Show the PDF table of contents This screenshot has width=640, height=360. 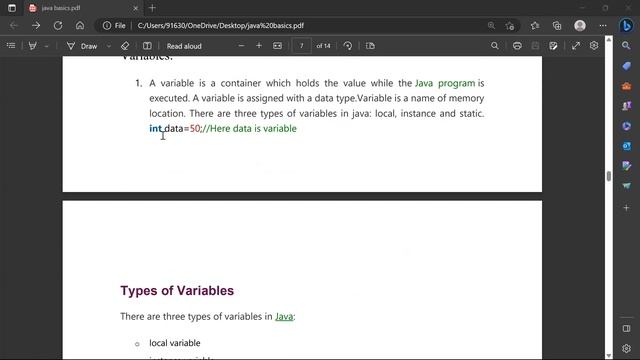point(11,46)
